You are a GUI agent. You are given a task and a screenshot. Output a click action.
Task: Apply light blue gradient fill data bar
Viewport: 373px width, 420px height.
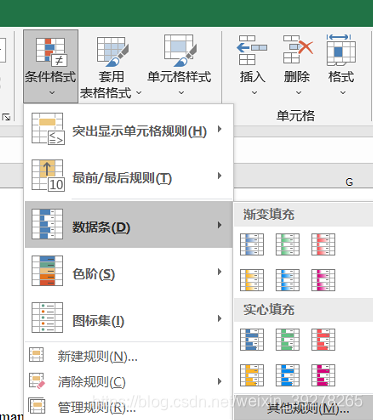point(288,280)
